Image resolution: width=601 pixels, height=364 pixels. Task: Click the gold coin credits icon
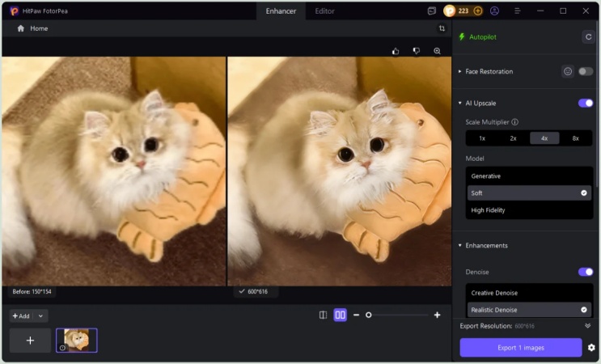(x=449, y=11)
